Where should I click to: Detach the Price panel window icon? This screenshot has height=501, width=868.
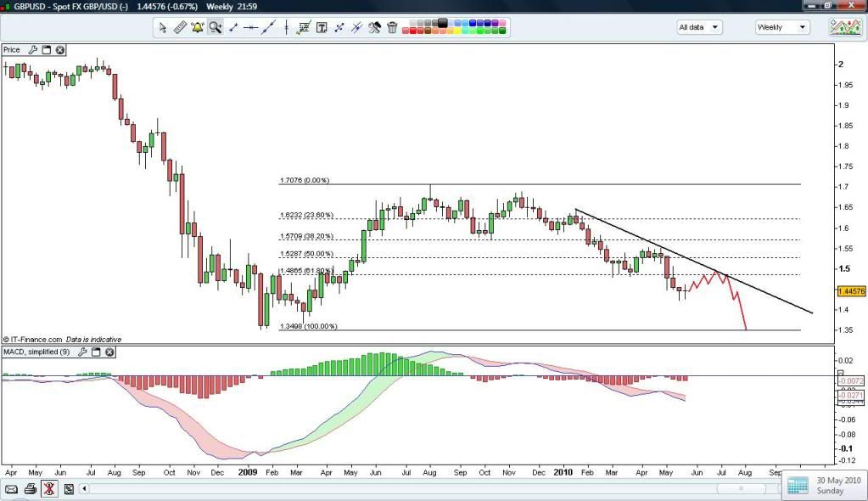click(47, 50)
